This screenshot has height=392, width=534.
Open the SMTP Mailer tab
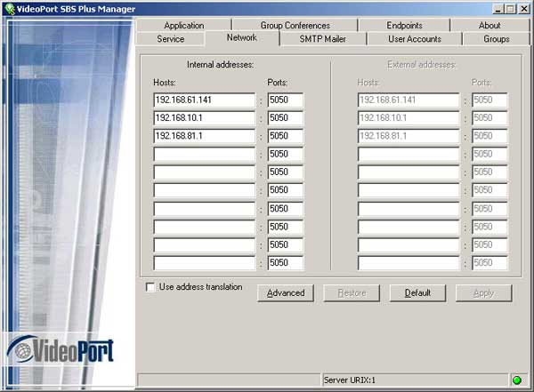(322, 39)
